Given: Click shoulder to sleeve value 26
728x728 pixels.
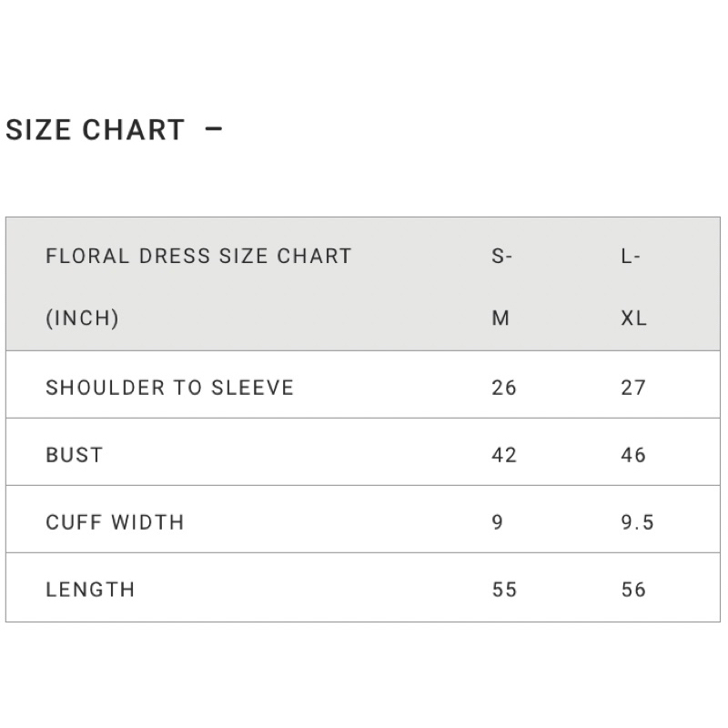Looking at the screenshot, I should pos(503,387).
